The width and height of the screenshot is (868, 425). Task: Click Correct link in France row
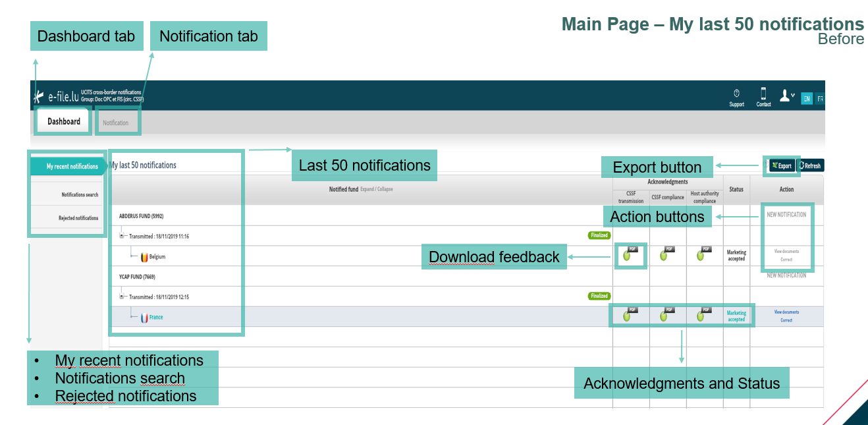tap(786, 320)
